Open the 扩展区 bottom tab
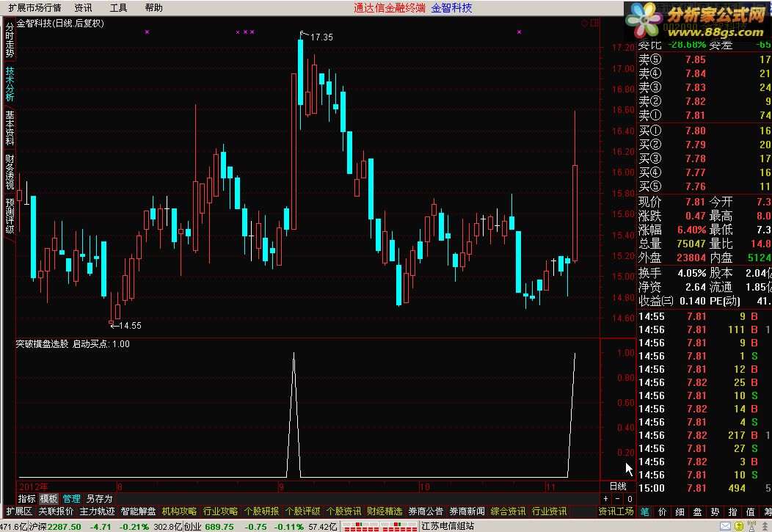This screenshot has height=532, width=772. coord(18,511)
